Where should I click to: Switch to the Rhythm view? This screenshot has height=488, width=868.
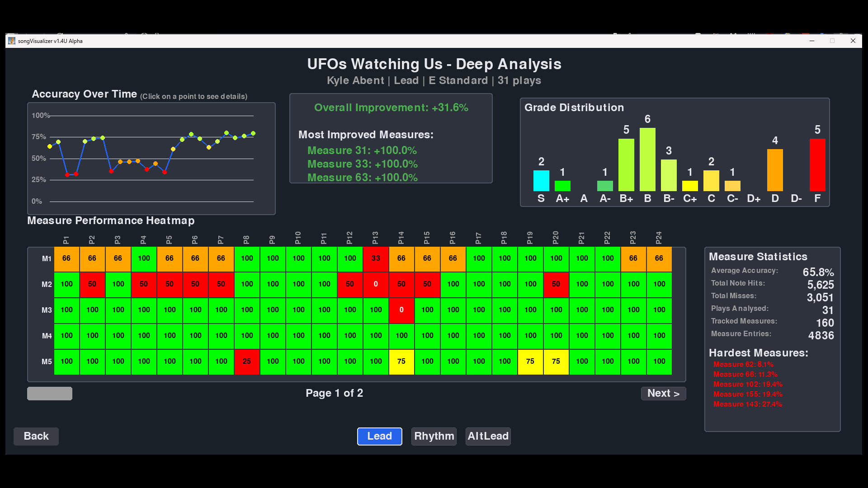[x=433, y=436]
